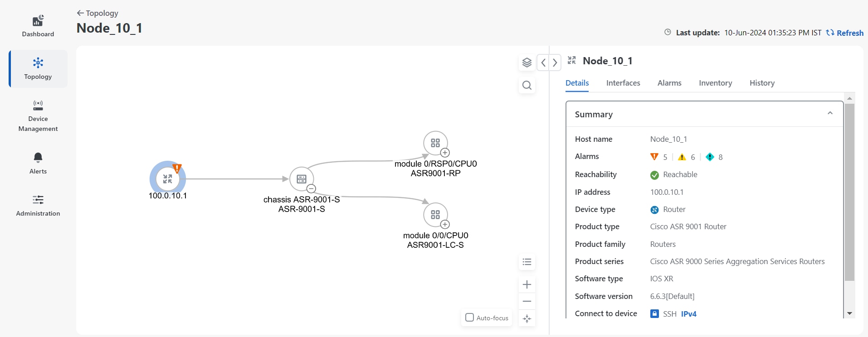Screen dimensions: 868x337
Task: Open the topology legend list
Action: pyautogui.click(x=527, y=262)
